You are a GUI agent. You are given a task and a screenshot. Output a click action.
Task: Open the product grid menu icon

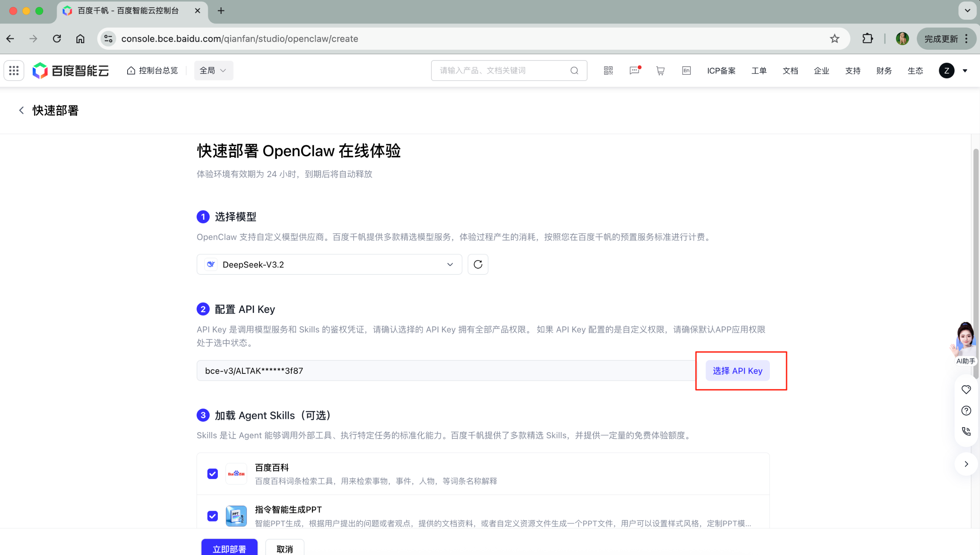14,71
